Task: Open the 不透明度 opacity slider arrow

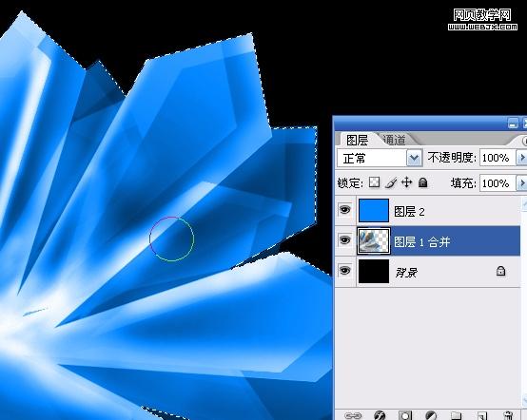Action: (521, 158)
